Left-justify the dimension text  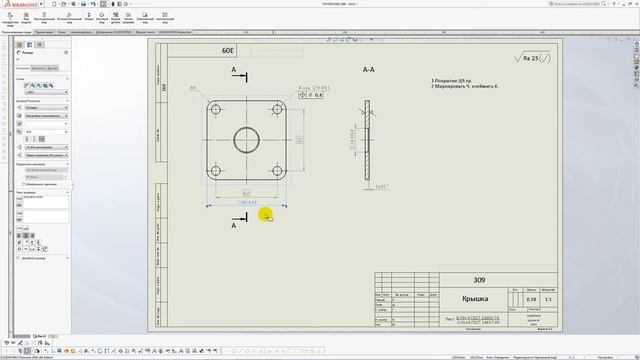tap(19, 236)
